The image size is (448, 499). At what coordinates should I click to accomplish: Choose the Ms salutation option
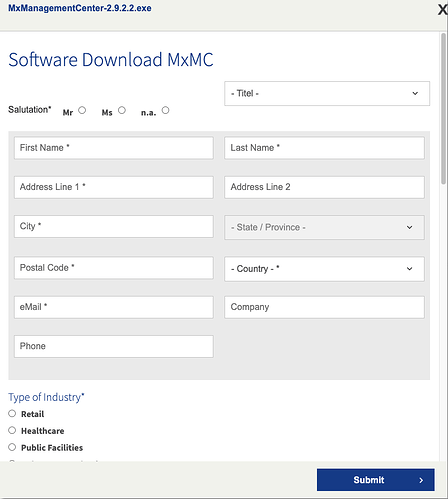122,110
